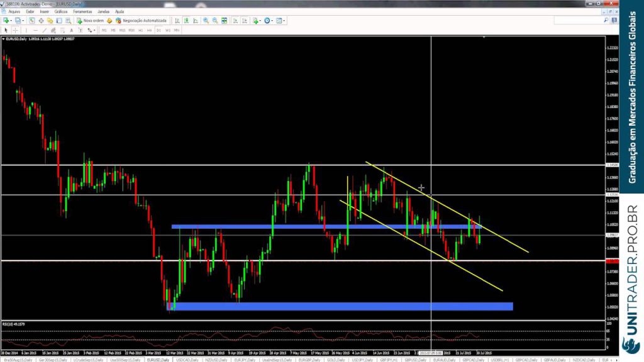
Task: Click the Profiles toolbar icon
Action: [x=18, y=21]
